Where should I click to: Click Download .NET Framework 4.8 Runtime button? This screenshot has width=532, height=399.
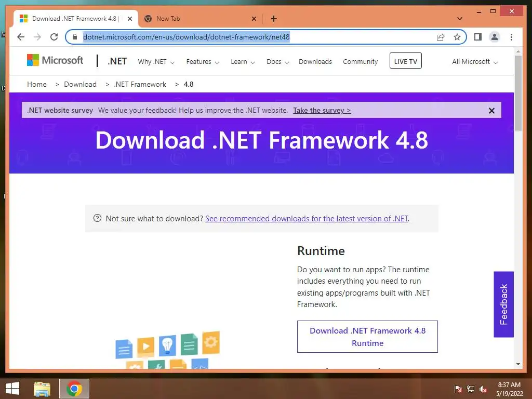tap(367, 337)
